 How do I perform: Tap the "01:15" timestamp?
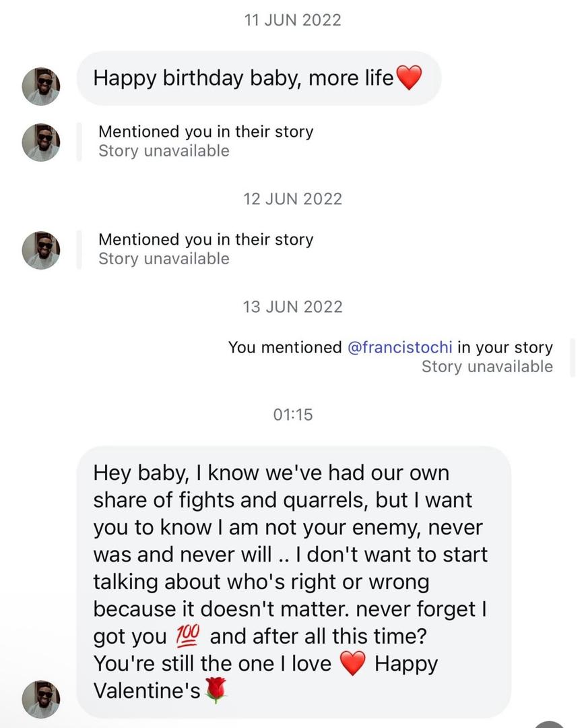point(293,415)
